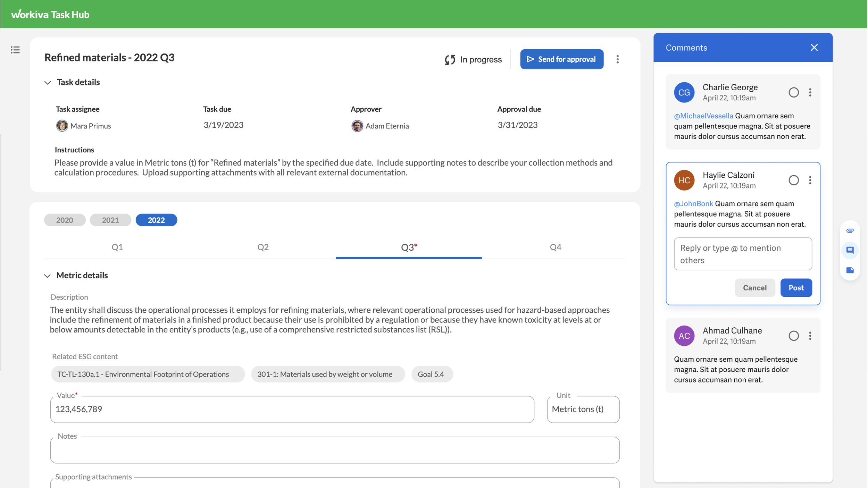Click the notes icon below comments icon
The image size is (868, 488).
pos(850,270)
